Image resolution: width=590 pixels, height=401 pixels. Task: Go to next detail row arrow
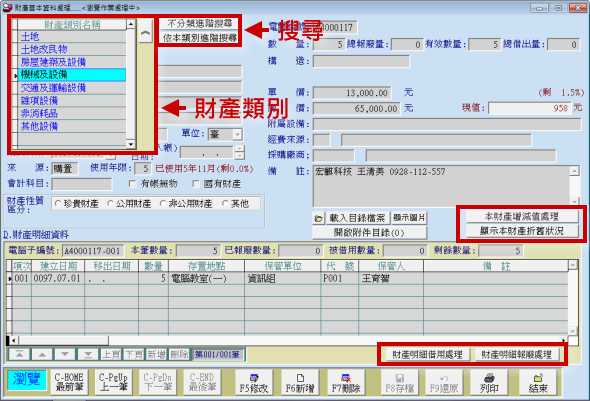(65, 354)
